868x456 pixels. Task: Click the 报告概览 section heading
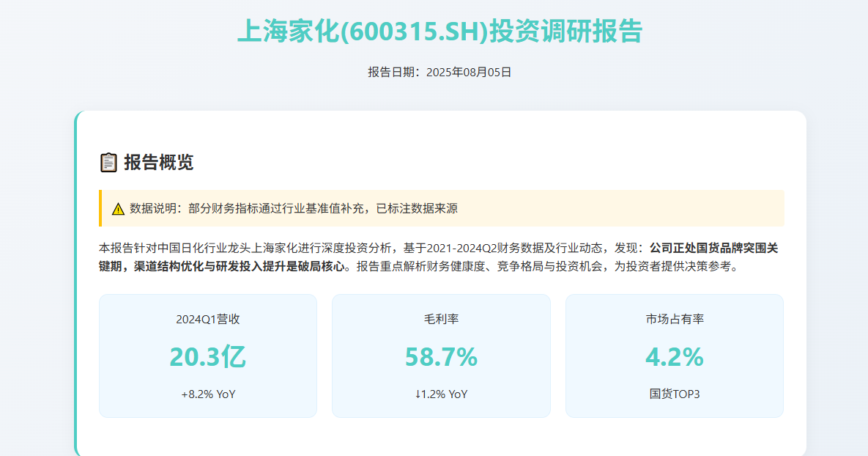click(x=159, y=162)
